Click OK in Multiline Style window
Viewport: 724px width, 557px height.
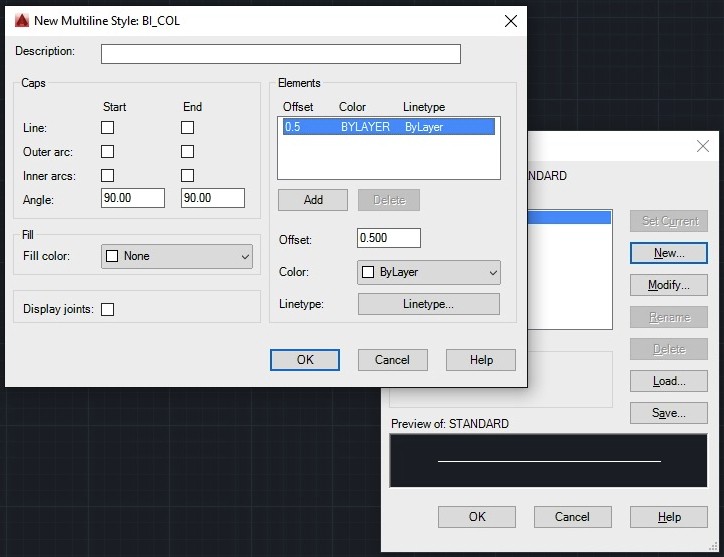477,517
